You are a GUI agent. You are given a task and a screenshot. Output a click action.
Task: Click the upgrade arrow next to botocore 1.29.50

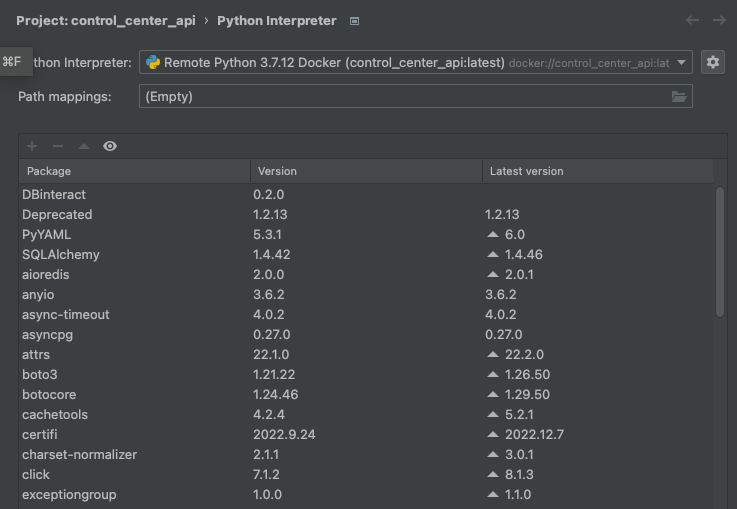[x=493, y=394]
